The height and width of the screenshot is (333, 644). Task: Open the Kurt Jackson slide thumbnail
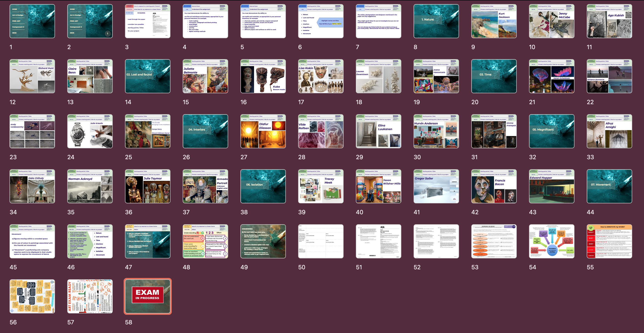494,21
